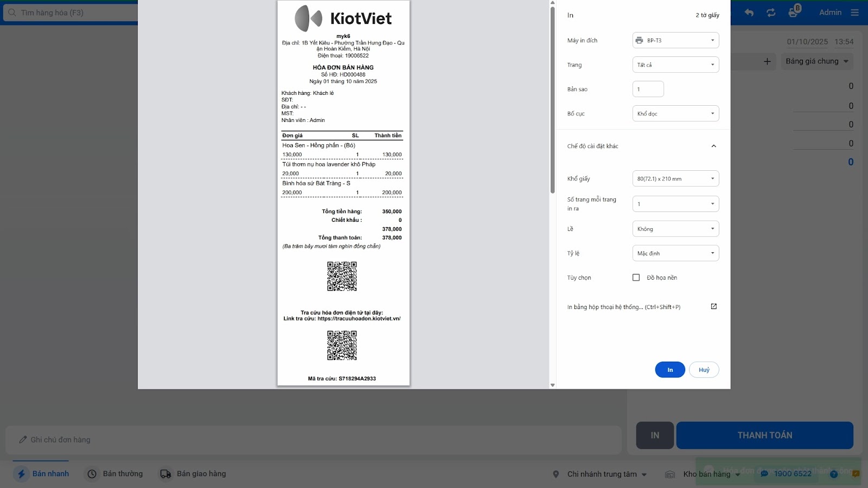Click In bằng hộp thoại hệ thống link

624,307
